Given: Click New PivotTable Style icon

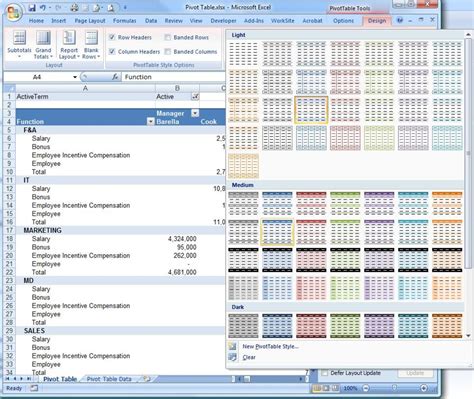Looking at the screenshot, I should [x=233, y=346].
